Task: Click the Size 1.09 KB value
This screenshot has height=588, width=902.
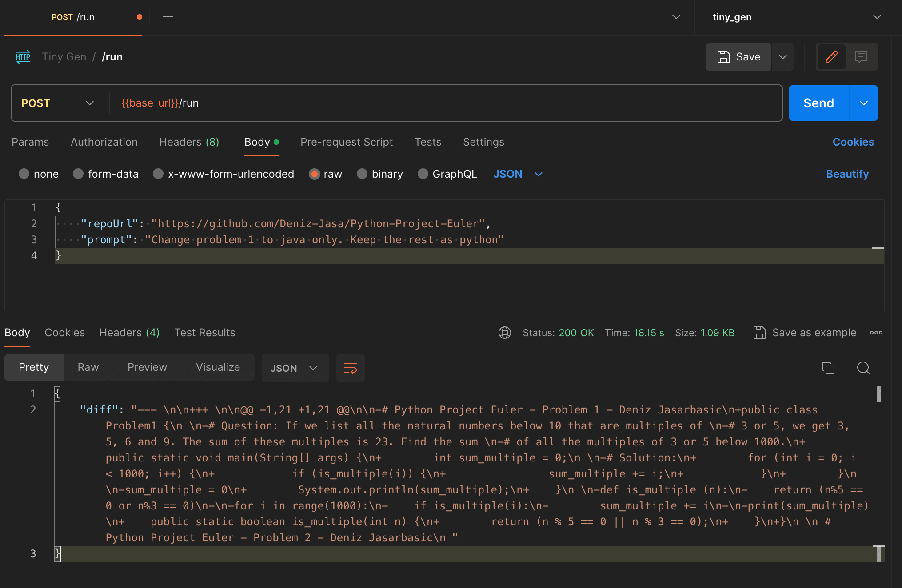Action: tap(718, 333)
